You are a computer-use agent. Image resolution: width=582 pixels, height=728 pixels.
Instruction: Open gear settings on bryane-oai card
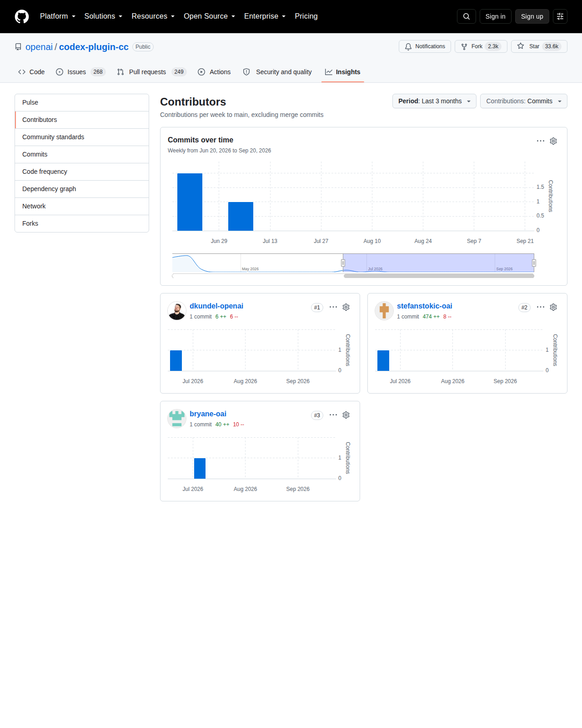pos(346,415)
